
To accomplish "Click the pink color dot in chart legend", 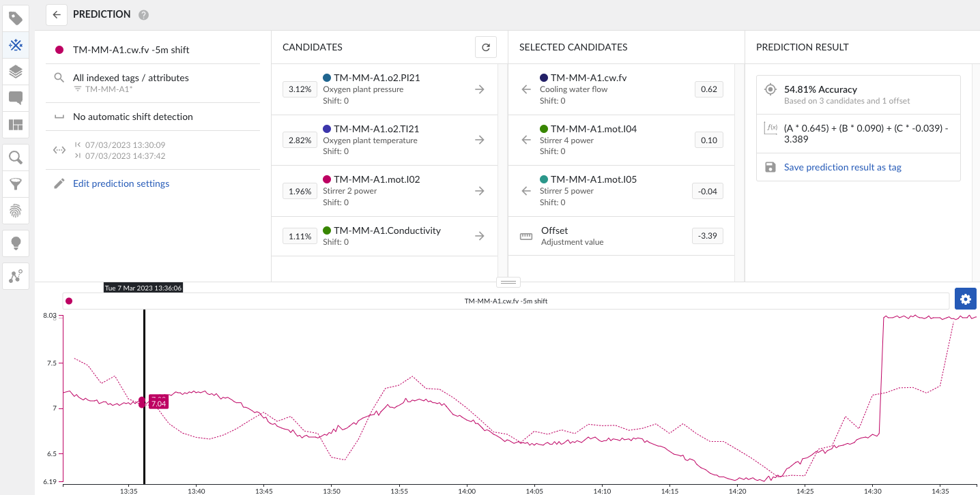I will 69,301.
